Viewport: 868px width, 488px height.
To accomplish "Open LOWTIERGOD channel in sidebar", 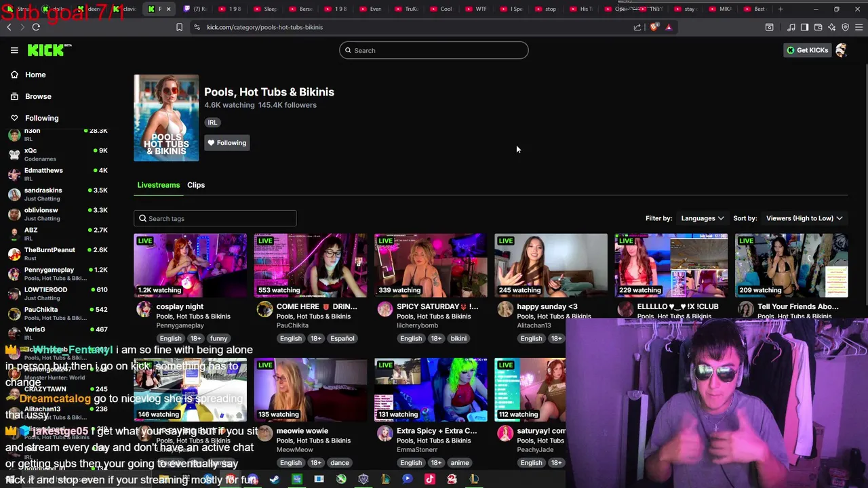I will (x=58, y=293).
